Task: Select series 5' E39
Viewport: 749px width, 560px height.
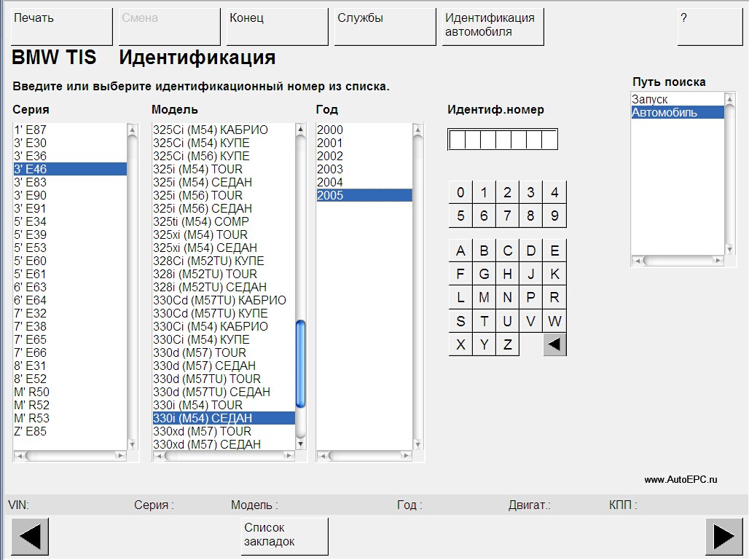Action: [70, 234]
